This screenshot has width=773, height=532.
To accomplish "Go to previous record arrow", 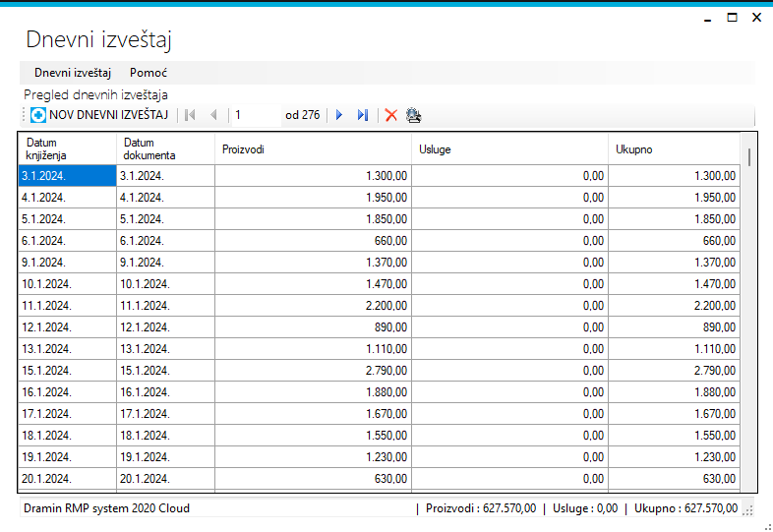I will [214, 115].
